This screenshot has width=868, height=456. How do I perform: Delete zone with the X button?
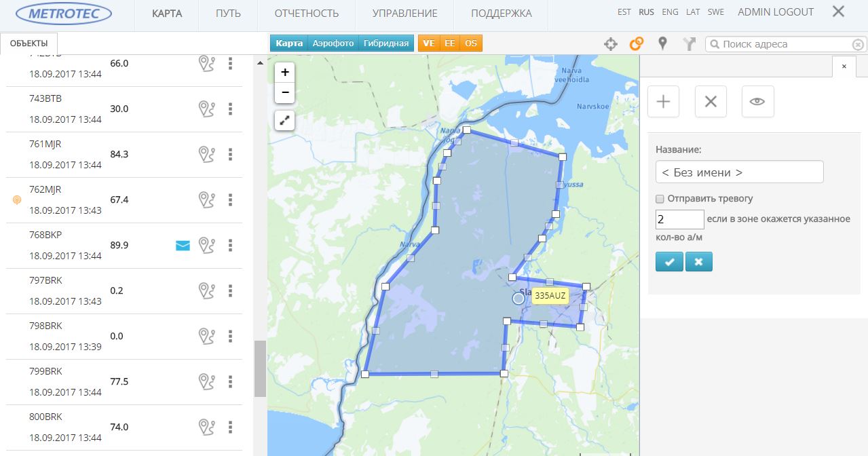(711, 102)
